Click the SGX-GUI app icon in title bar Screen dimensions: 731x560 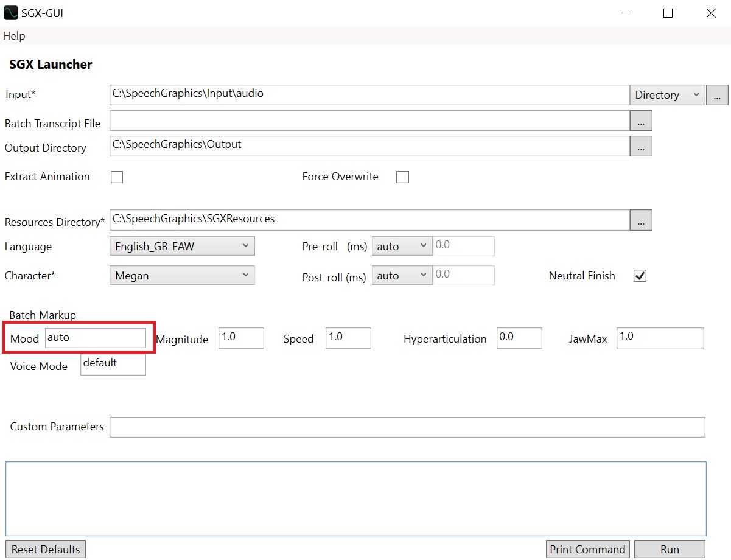[10, 13]
